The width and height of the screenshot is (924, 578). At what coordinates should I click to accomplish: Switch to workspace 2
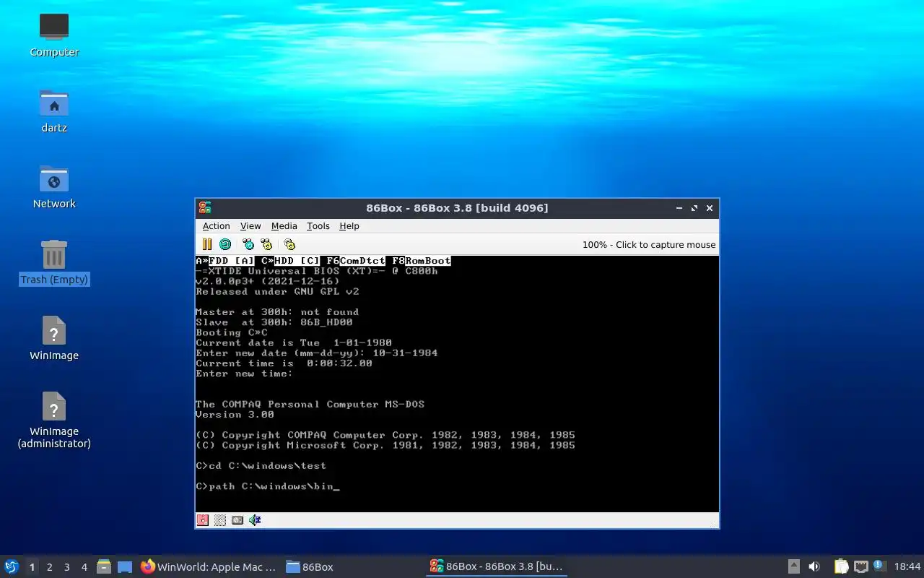[49, 567]
